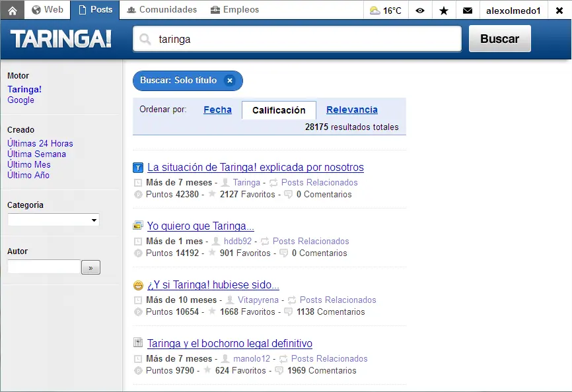Viewport: 572px width, 392px height.
Task: Open favorites star icon in top bar
Action: click(444, 10)
